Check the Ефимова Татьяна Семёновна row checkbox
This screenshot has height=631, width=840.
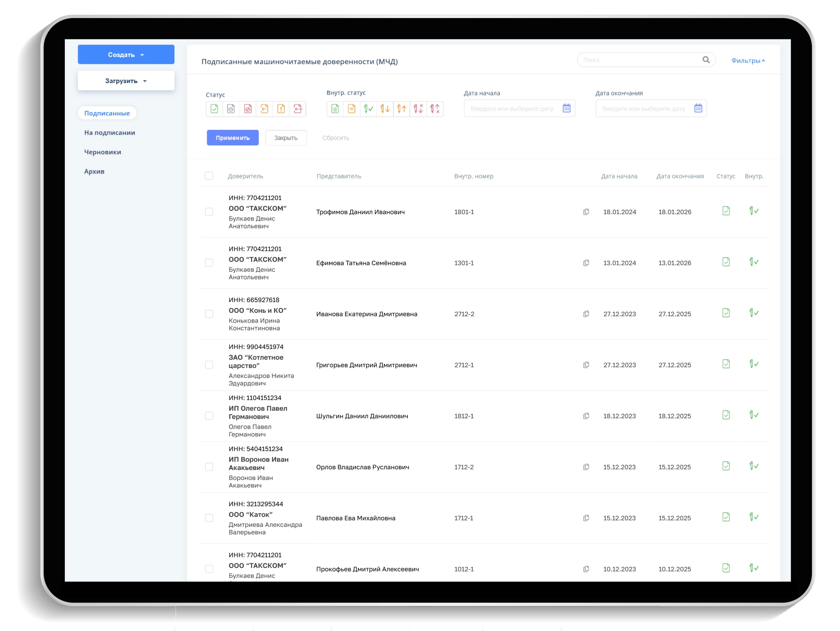click(209, 263)
